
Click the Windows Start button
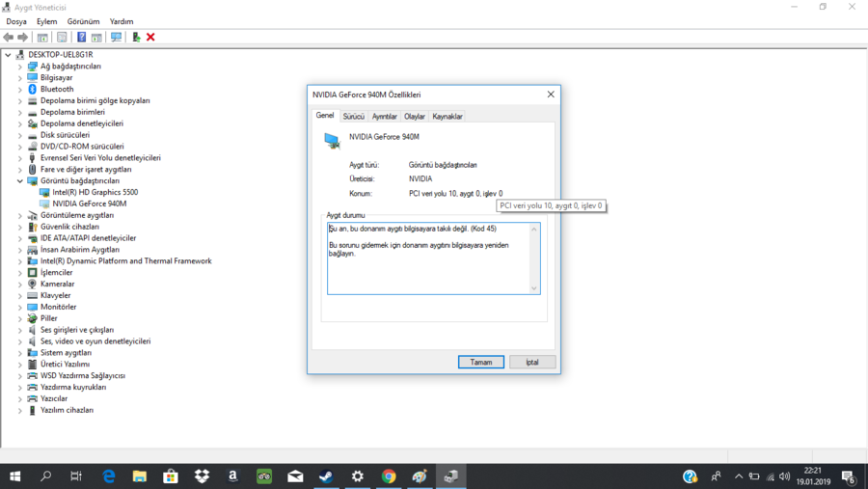coord(14,476)
